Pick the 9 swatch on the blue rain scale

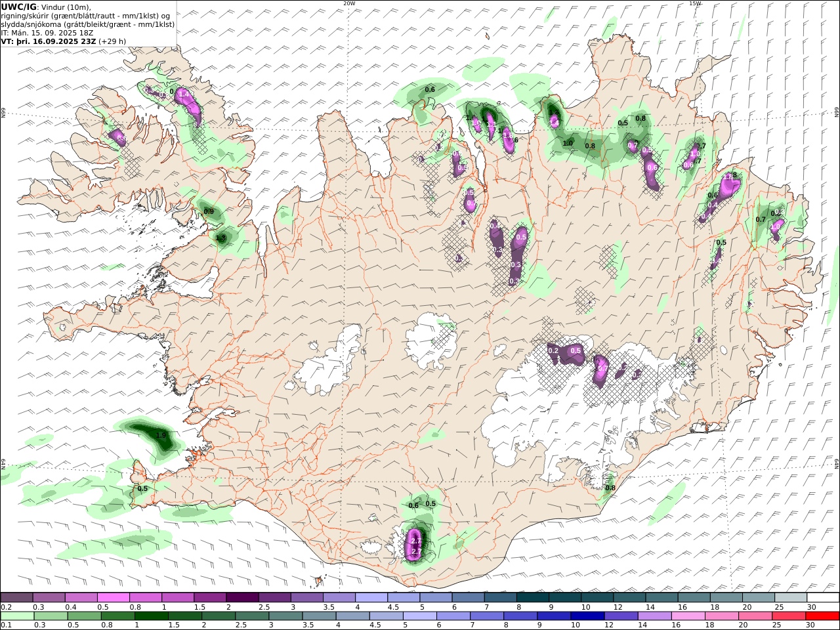click(x=555, y=616)
